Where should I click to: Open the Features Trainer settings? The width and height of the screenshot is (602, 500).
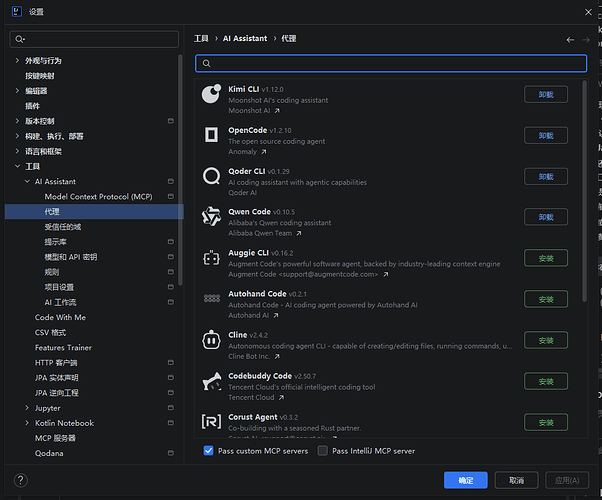[x=63, y=348]
